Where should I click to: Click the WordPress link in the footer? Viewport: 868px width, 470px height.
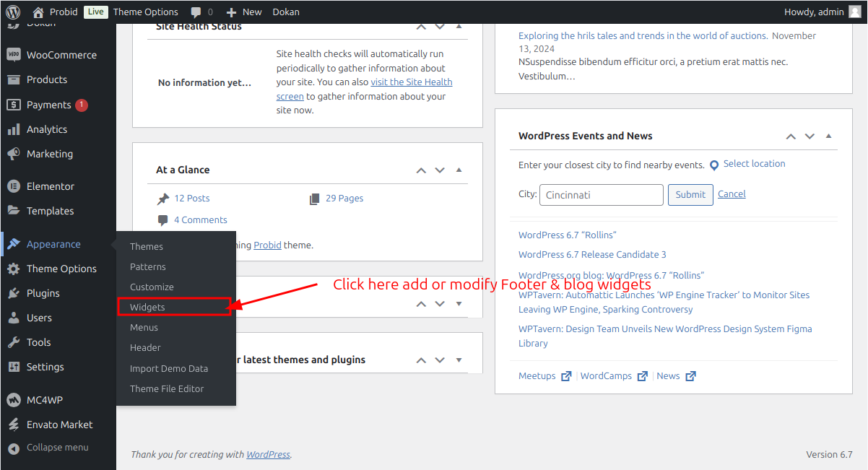268,455
